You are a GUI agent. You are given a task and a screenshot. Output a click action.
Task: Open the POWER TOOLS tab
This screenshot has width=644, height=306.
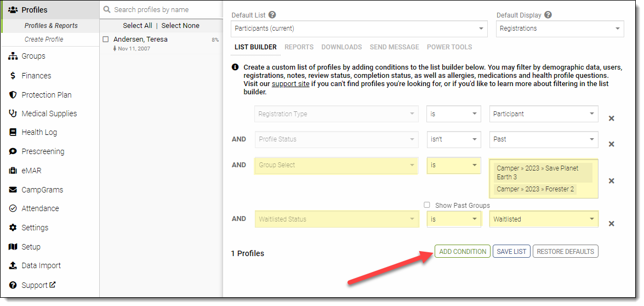click(449, 47)
